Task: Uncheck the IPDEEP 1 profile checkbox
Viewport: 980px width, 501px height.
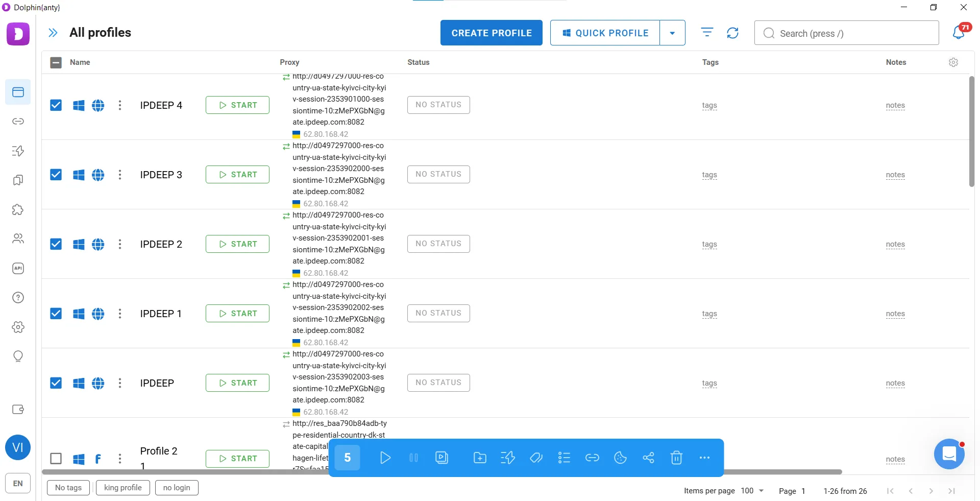Action: [x=56, y=314]
